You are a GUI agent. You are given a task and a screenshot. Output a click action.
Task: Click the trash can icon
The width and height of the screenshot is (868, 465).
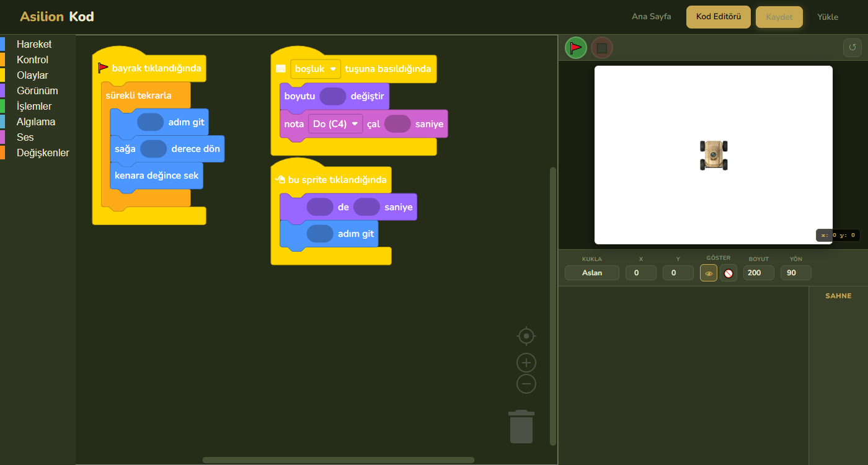tap(521, 427)
